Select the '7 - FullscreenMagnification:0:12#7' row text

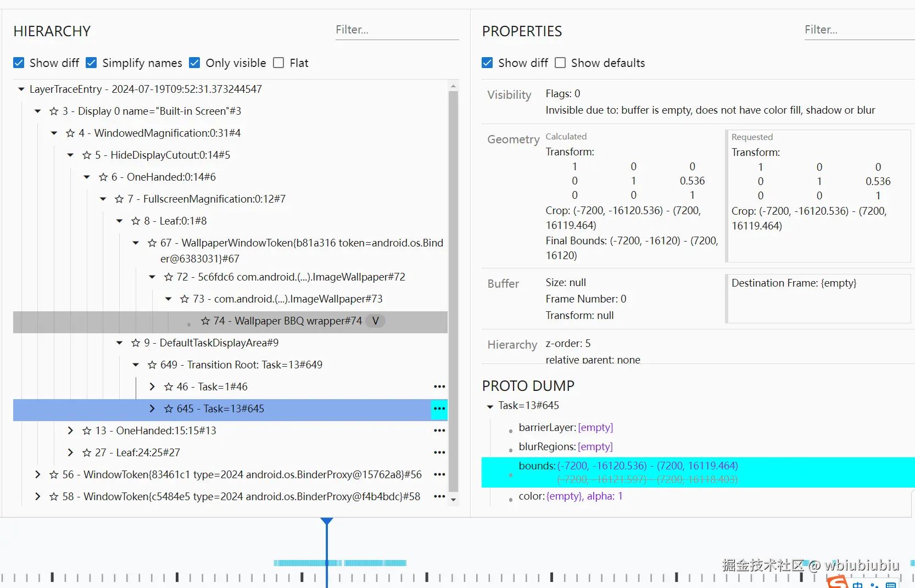pyautogui.click(x=207, y=199)
